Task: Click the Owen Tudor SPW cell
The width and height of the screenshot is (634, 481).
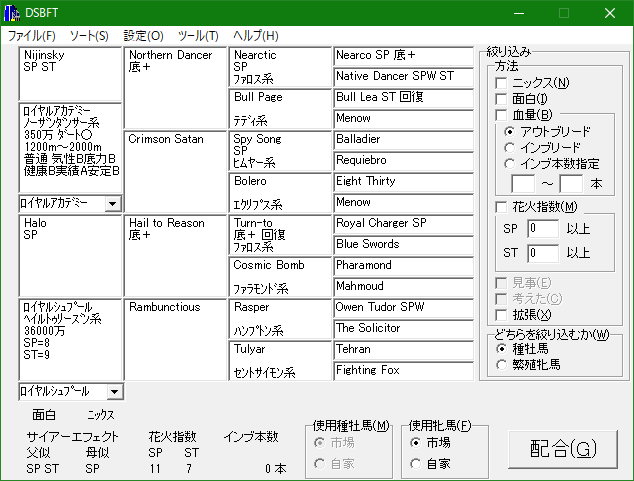Action: [404, 308]
